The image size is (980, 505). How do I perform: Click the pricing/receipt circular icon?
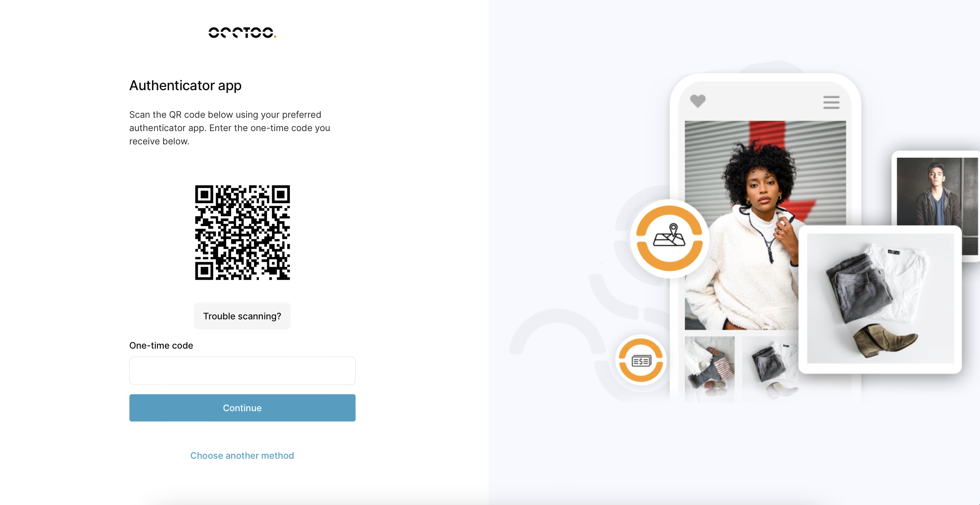point(641,361)
